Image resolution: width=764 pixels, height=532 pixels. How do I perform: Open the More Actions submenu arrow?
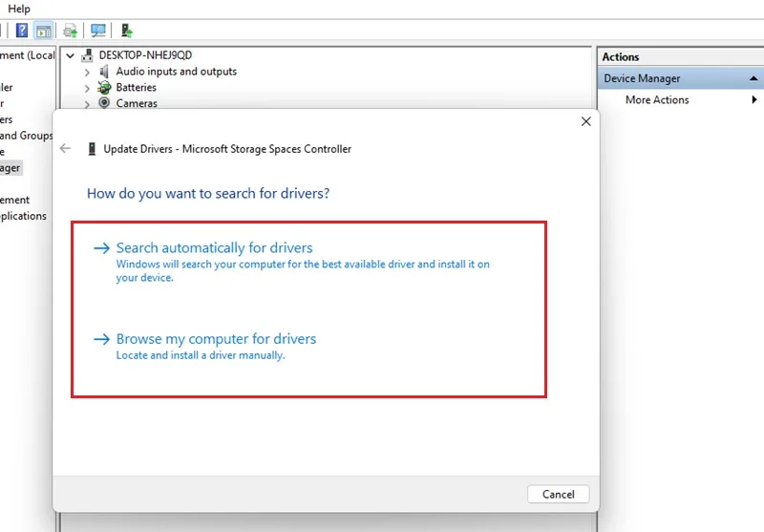(x=754, y=99)
